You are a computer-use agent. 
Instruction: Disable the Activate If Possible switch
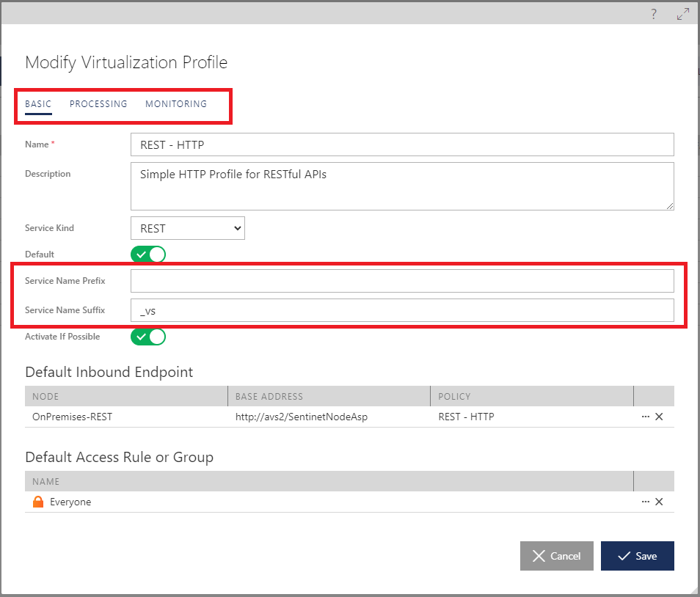coord(148,337)
